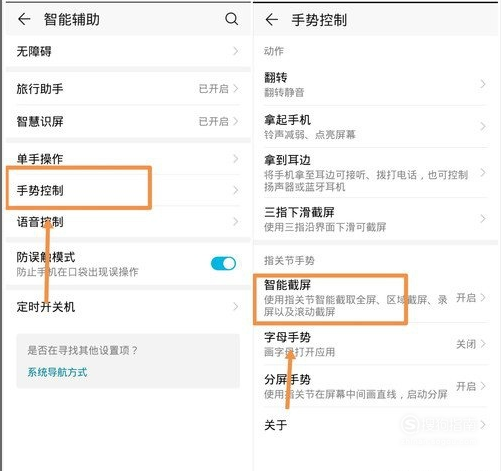The height and width of the screenshot is (471, 501).
Task: Select 语音控制 menu entry
Action: click(128, 222)
